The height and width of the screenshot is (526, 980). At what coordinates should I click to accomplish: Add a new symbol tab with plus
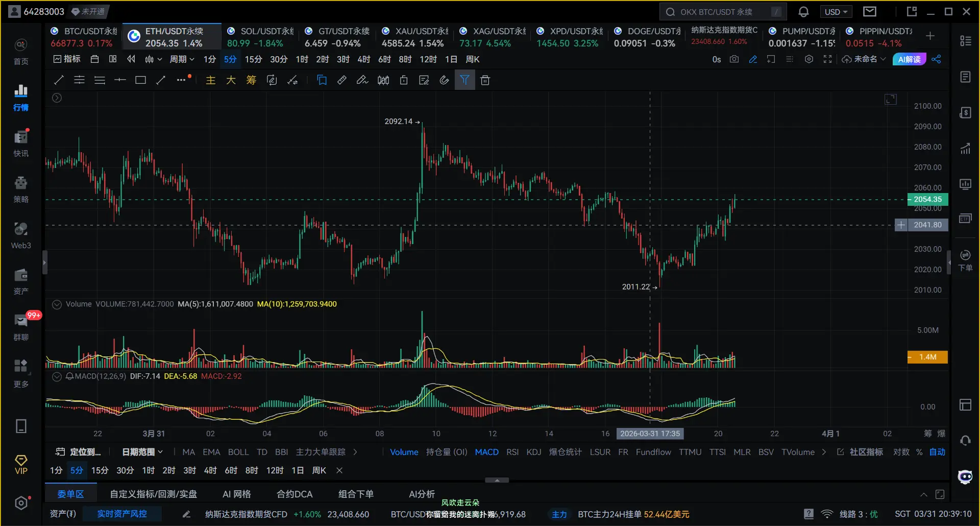930,36
